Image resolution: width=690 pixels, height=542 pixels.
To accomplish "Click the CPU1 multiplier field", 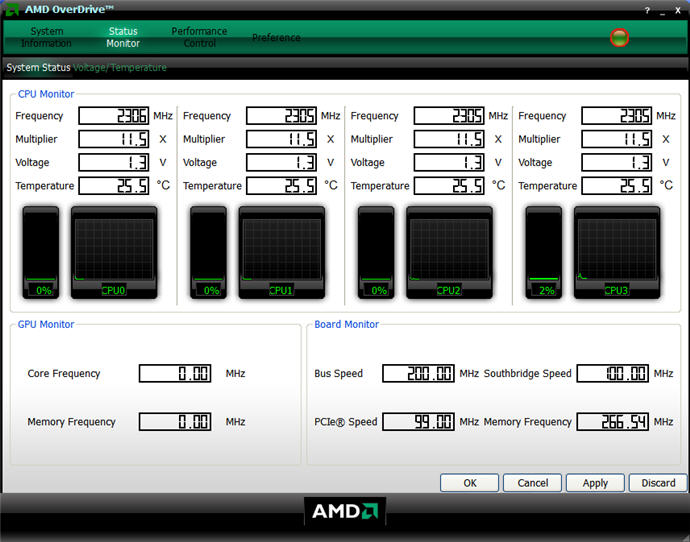I will (282, 139).
